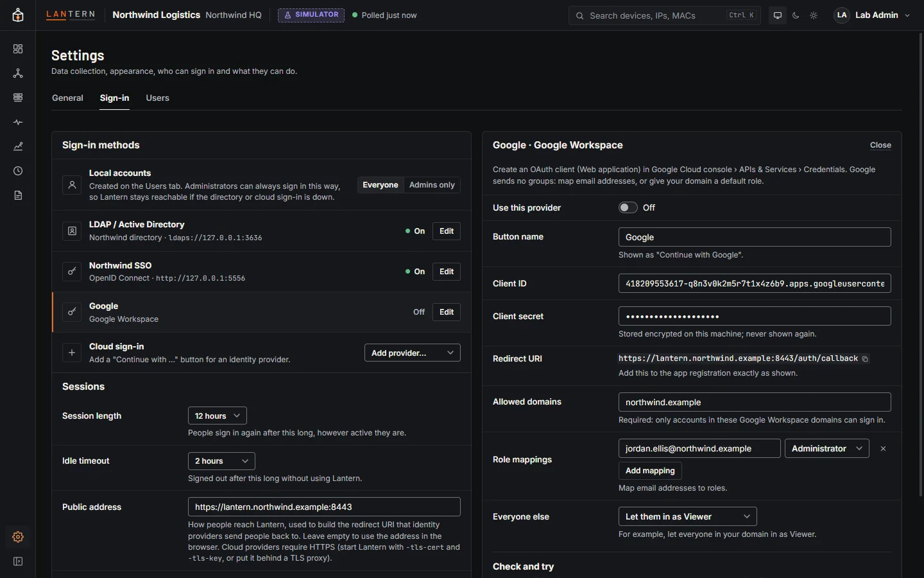The image size is (924, 578).
Task: Copy the Redirect URI
Action: point(865,359)
